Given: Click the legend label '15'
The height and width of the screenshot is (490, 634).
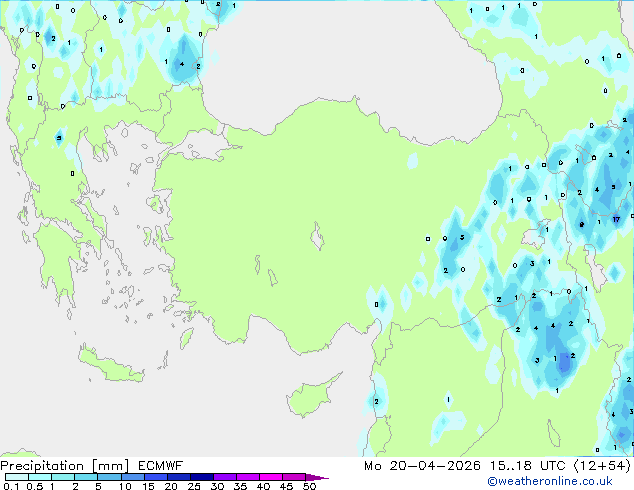Looking at the screenshot, I should pyautogui.click(x=148, y=486).
